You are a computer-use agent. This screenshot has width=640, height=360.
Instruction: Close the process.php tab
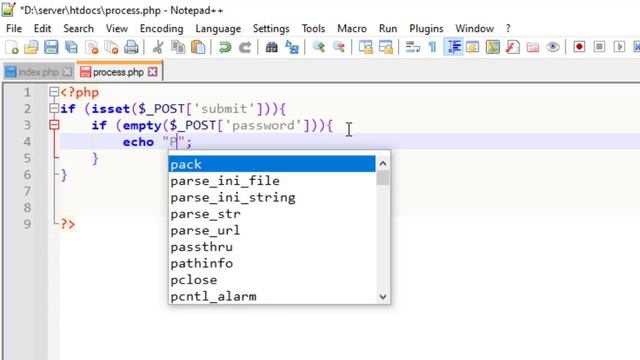pyautogui.click(x=153, y=72)
